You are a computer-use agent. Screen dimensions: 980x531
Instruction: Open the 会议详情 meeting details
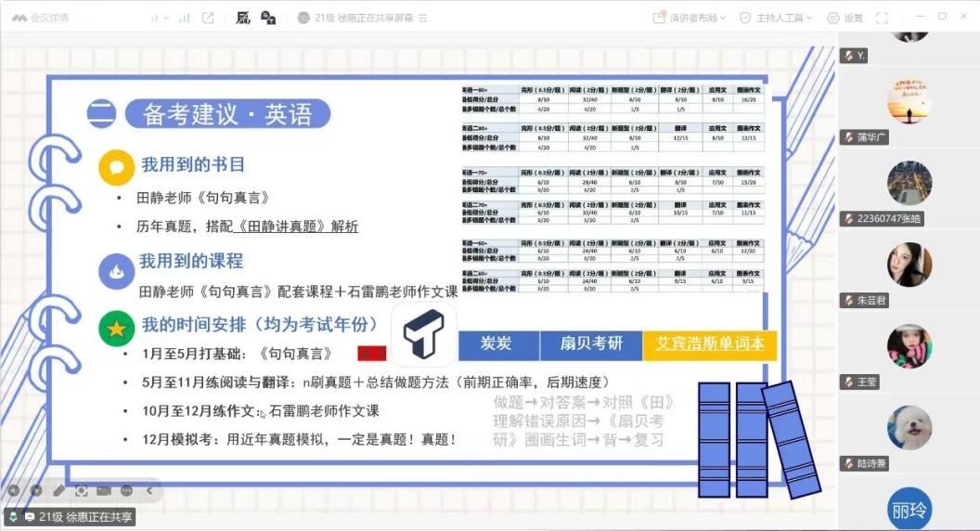pos(42,18)
